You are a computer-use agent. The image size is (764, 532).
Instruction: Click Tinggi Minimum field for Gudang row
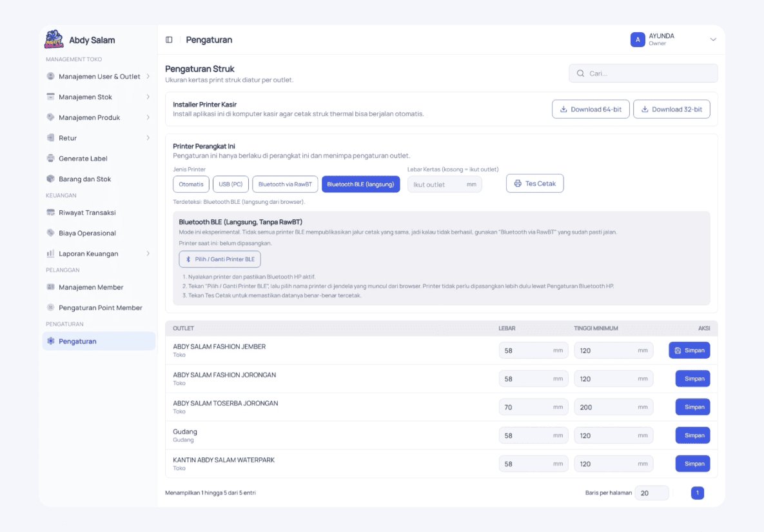tap(613, 435)
